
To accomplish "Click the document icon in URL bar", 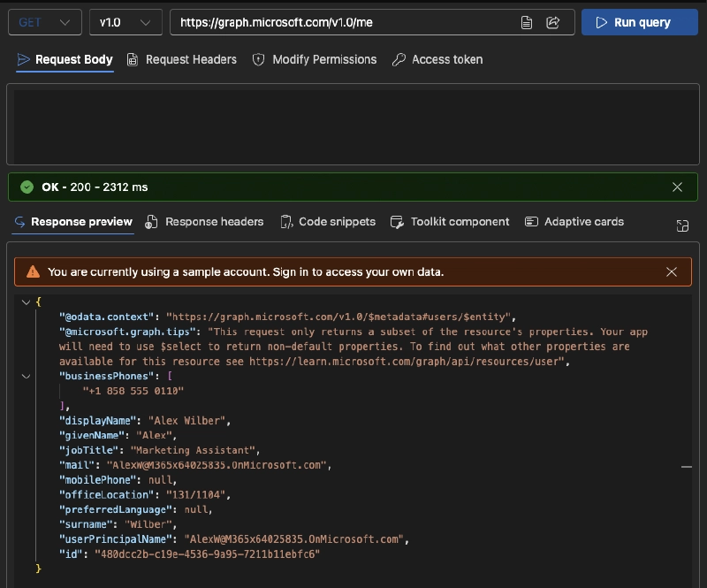I will tap(526, 23).
